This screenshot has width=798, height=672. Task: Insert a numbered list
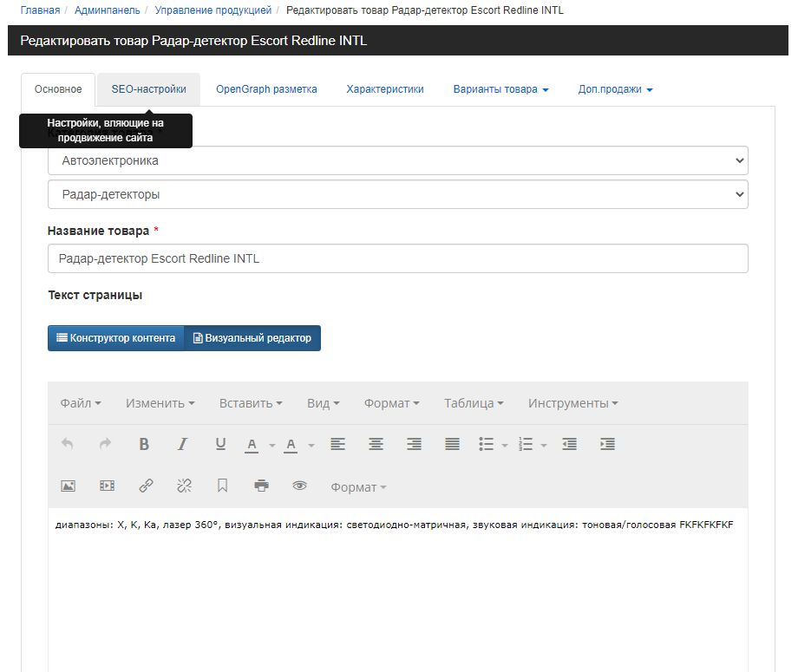click(526, 444)
